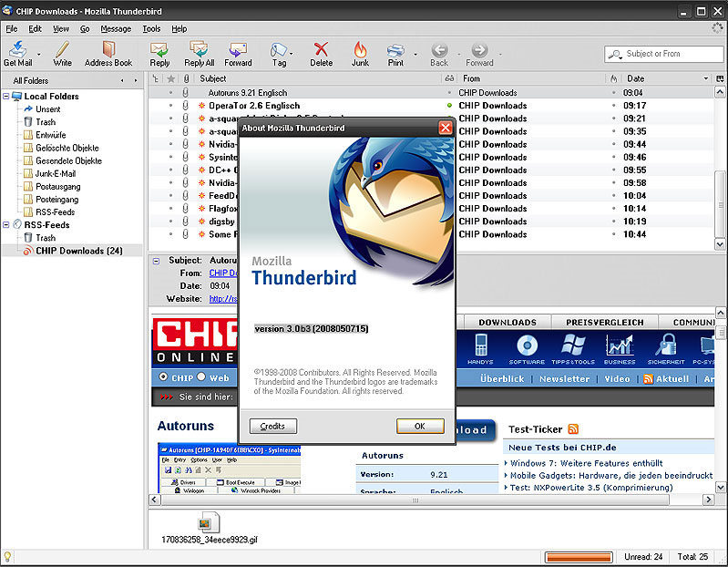728x567 pixels.
Task: Open the Address Book
Action: [x=108, y=49]
